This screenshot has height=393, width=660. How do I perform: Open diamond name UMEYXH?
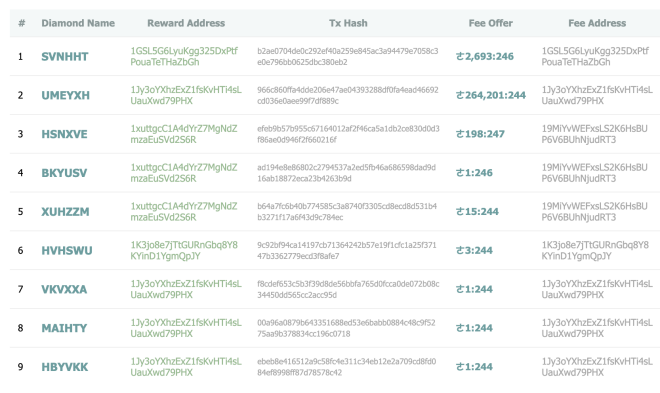pos(66,96)
